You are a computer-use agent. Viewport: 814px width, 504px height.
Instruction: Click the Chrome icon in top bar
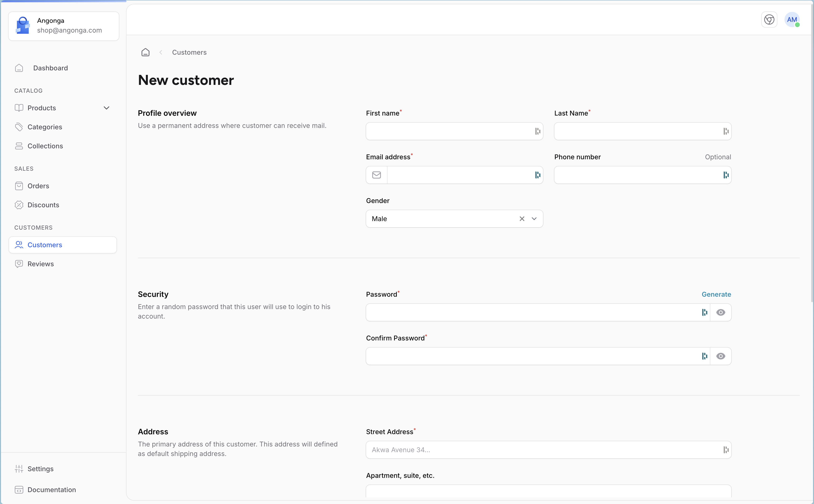769,20
